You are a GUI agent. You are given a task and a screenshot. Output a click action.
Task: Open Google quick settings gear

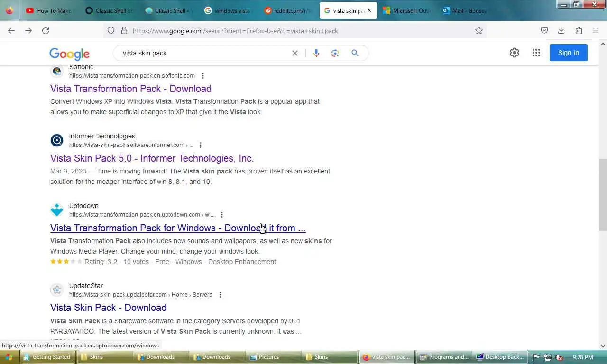pyautogui.click(x=515, y=53)
